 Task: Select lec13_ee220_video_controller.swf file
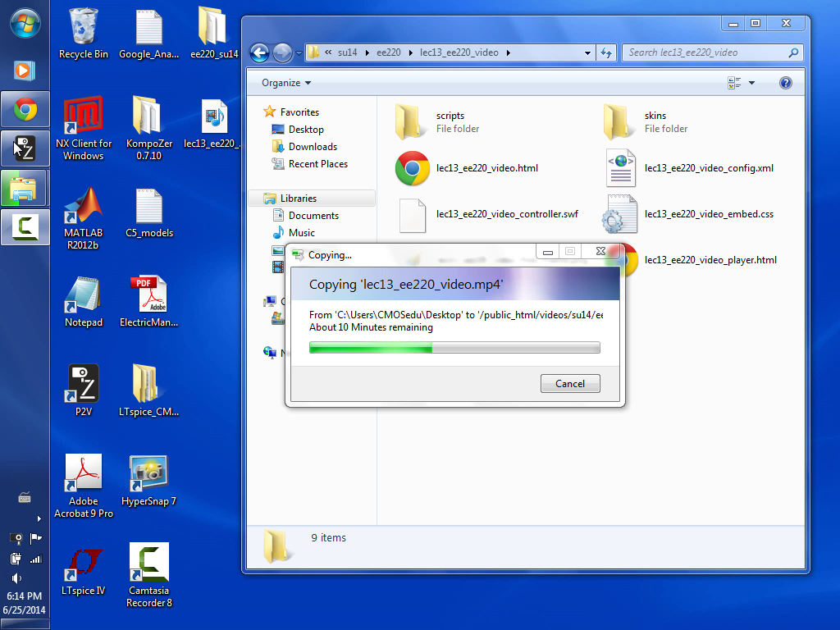(489, 214)
